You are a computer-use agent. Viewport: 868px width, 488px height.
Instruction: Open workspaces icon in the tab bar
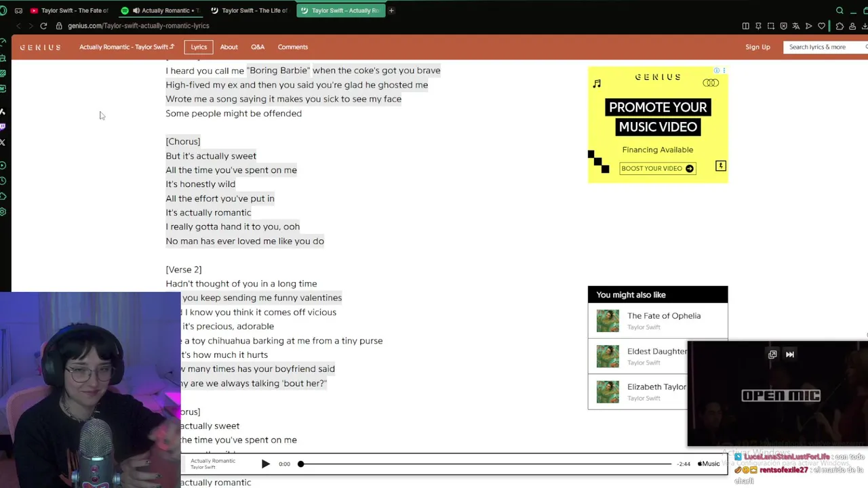coord(18,10)
